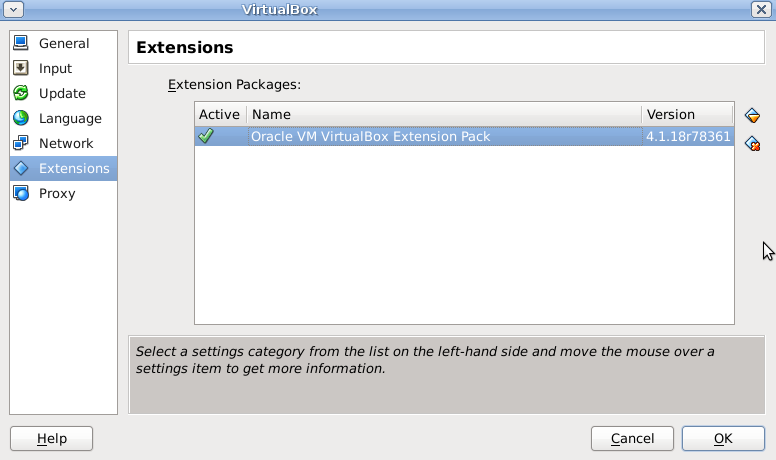Sort packages by Version column header
Screen dimensions: 776x460
(687, 114)
